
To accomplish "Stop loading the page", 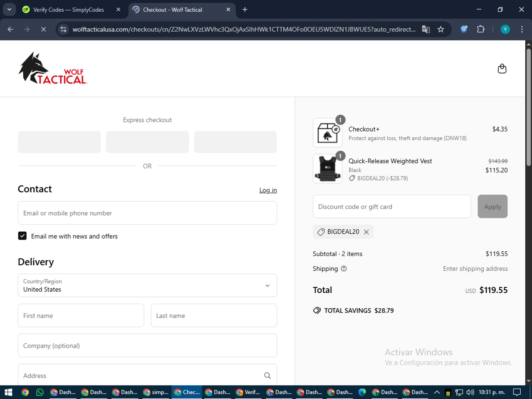I will pyautogui.click(x=43, y=29).
